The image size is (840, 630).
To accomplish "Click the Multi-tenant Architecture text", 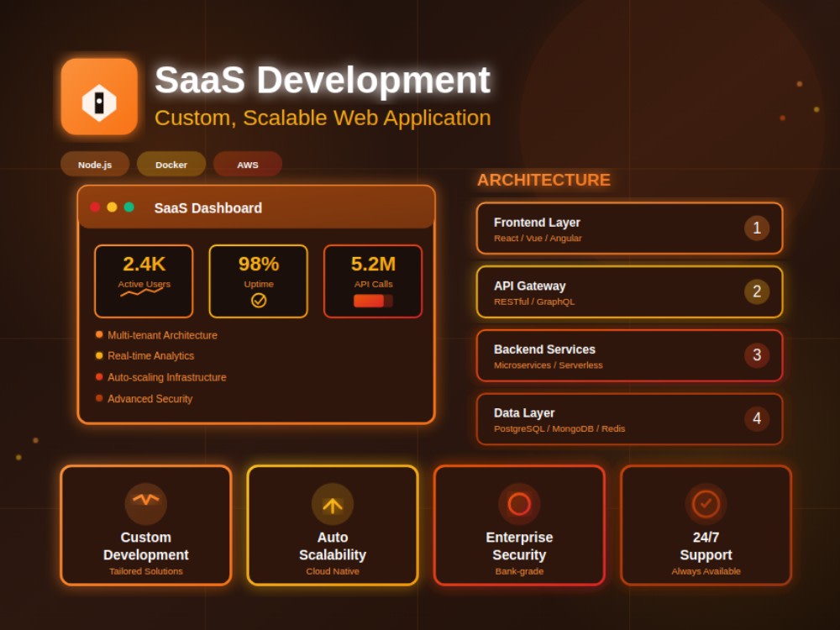I will point(162,335).
